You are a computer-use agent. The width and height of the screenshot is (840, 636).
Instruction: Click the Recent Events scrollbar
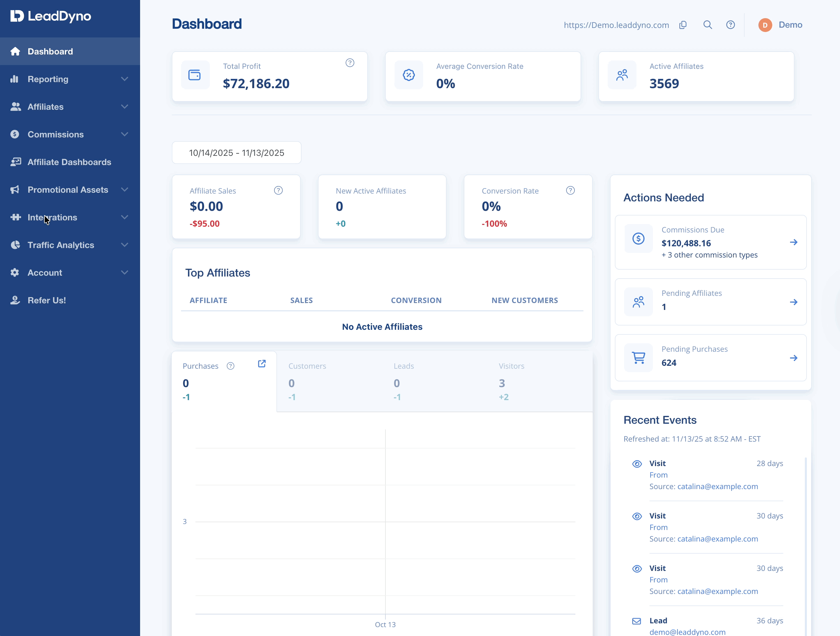point(806,546)
